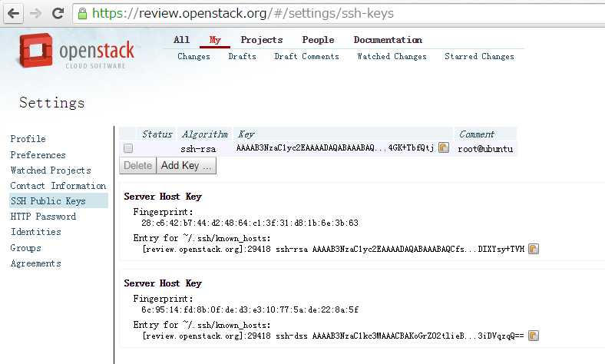Copy the root@ubuntu SSH key via clipboard icon
The height and width of the screenshot is (364, 605).
444,147
